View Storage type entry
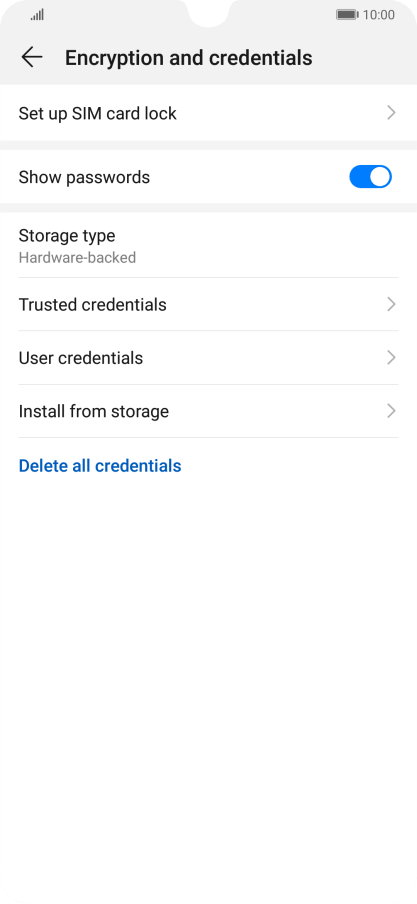The height and width of the screenshot is (904, 417). point(208,245)
